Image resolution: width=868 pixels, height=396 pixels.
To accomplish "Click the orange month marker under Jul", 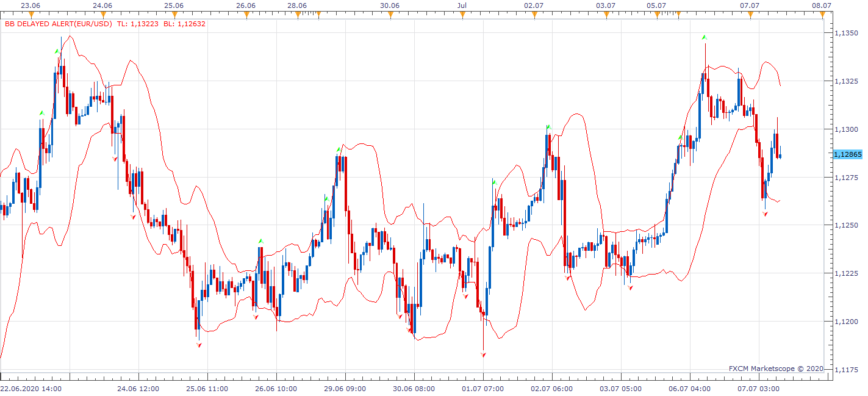I will [x=462, y=14].
